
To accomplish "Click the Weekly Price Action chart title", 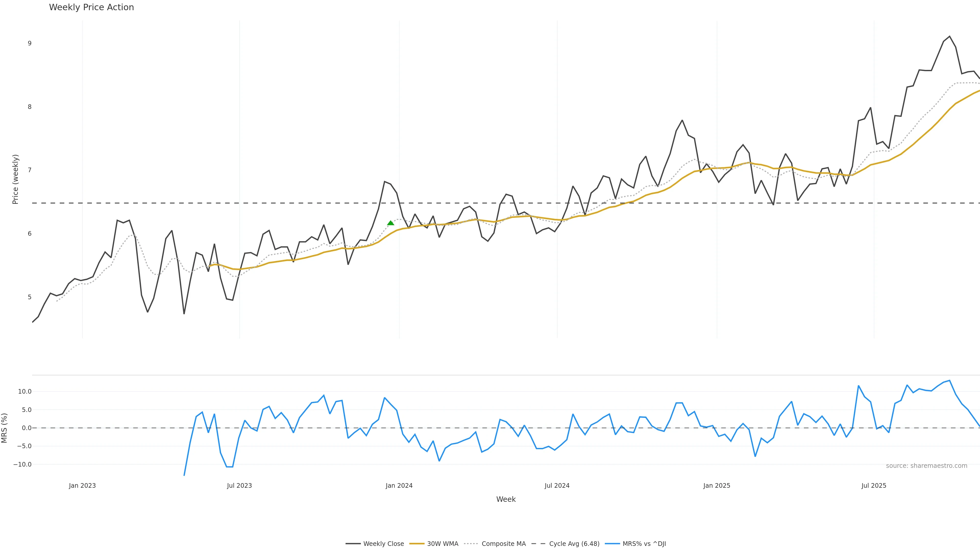I will [x=91, y=8].
